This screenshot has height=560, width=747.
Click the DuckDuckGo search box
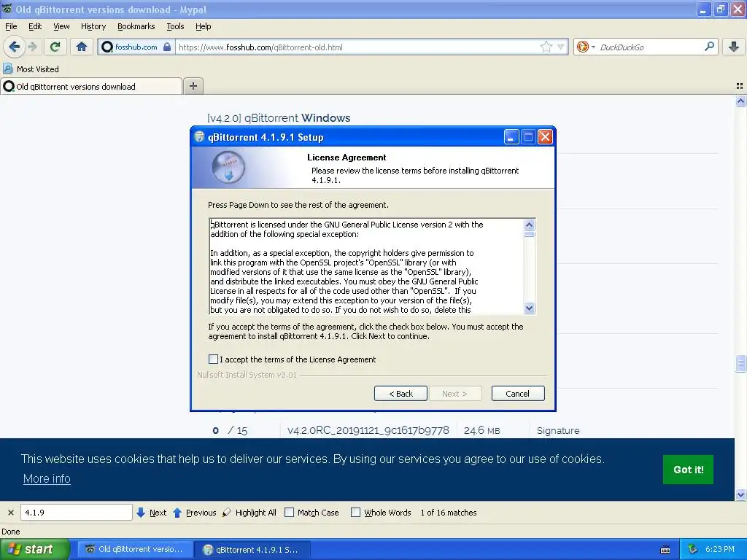650,47
